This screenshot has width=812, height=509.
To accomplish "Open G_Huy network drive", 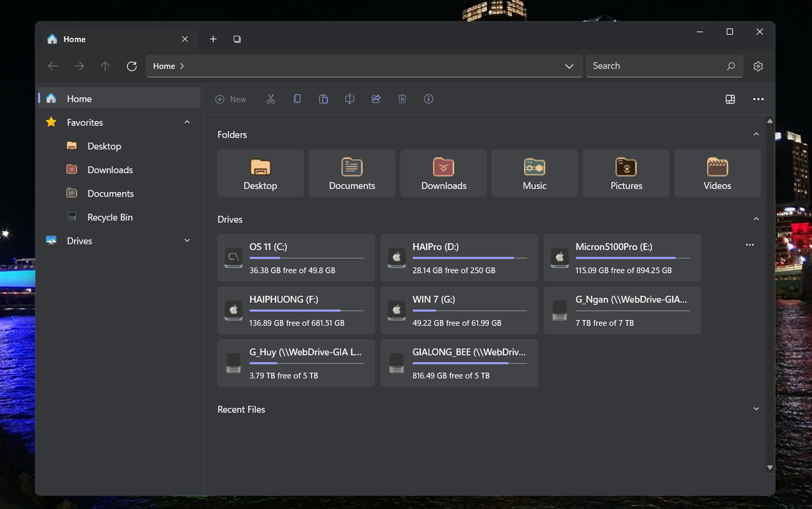I will pyautogui.click(x=296, y=363).
